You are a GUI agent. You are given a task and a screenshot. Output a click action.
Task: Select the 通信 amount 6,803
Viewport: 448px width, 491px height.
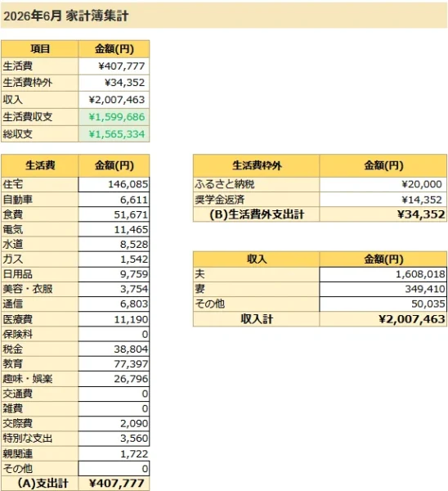click(x=114, y=304)
